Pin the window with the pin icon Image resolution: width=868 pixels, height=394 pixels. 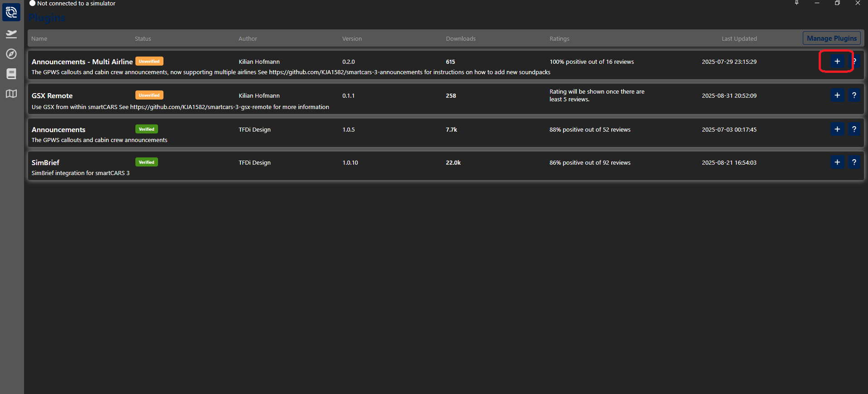click(x=796, y=3)
